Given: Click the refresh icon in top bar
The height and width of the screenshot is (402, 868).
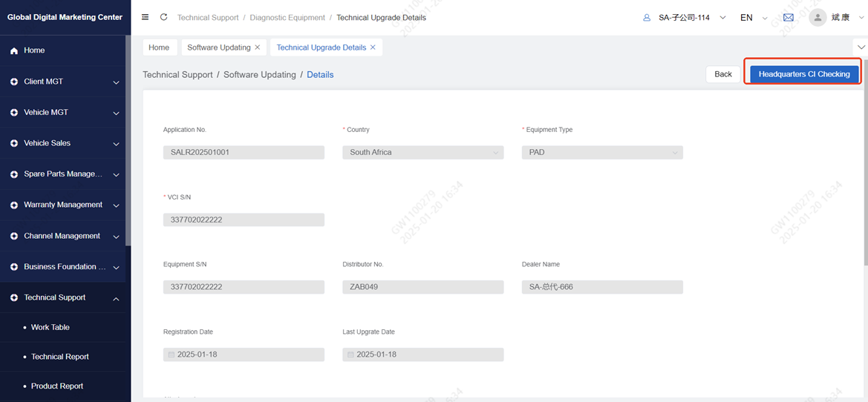Looking at the screenshot, I should click(x=163, y=17).
